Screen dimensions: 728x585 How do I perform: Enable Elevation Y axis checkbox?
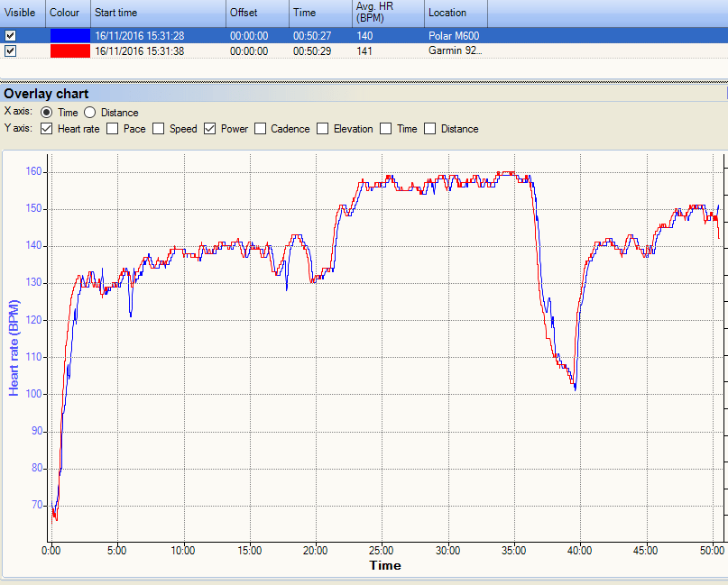coord(323,129)
